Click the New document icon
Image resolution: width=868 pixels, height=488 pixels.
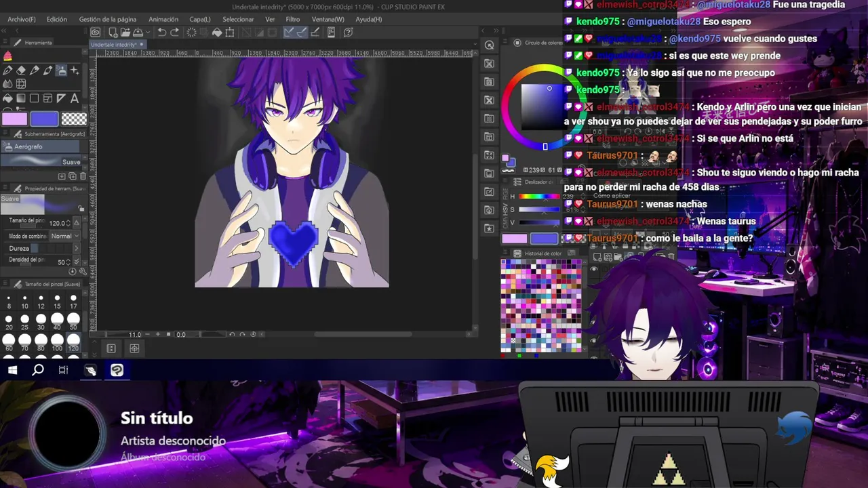(113, 32)
